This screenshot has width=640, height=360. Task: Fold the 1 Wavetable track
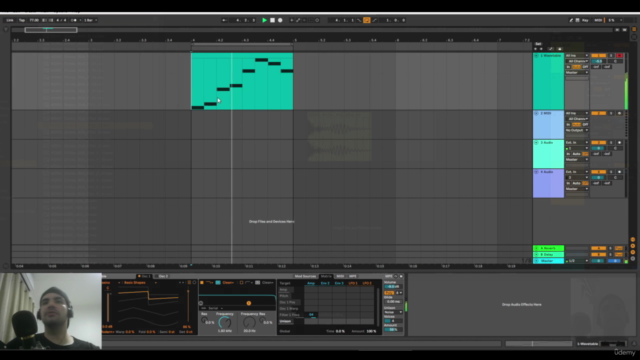[536, 56]
